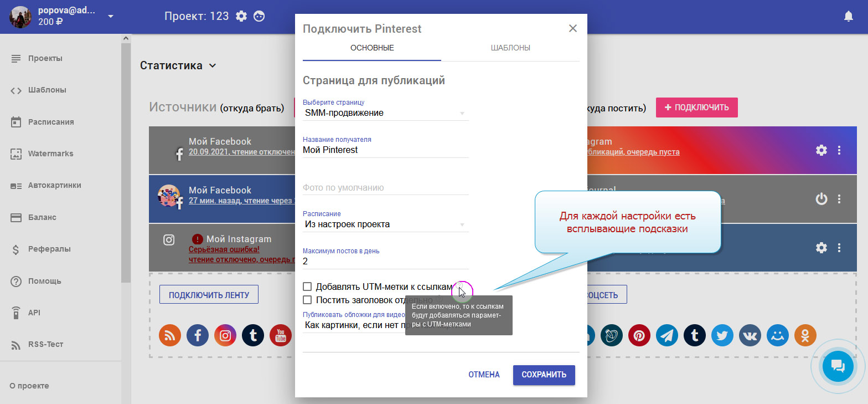
Task: Click the orange RSS feed icon
Action: click(170, 335)
